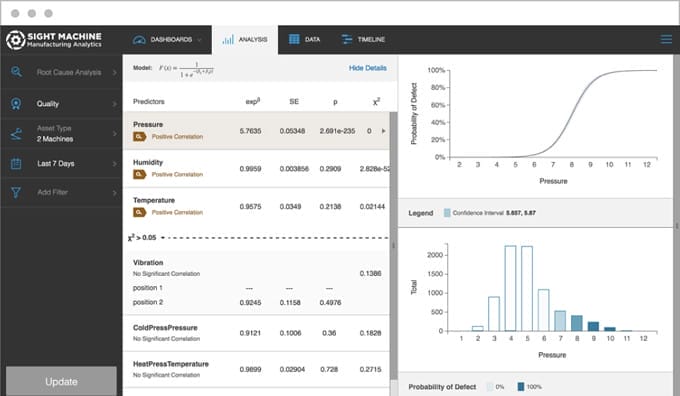Open the hamburger menu icon at top right
The height and width of the screenshot is (396, 680).
(666, 39)
